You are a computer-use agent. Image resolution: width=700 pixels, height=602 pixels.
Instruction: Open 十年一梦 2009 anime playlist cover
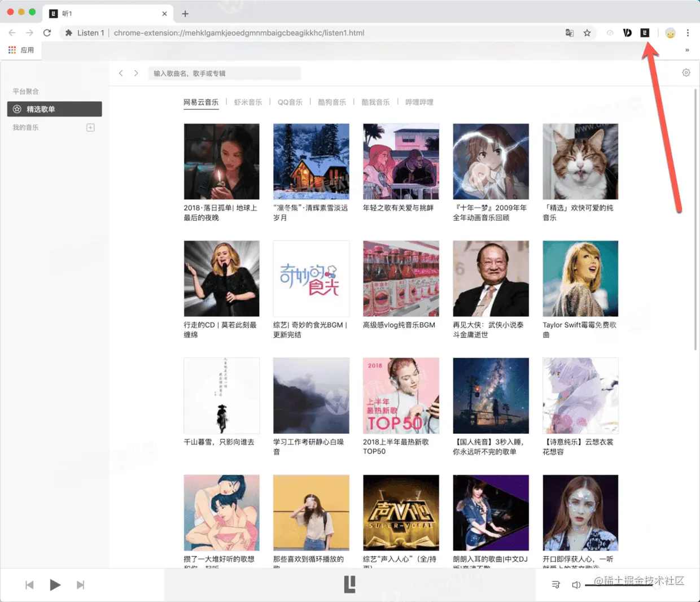pos(491,162)
